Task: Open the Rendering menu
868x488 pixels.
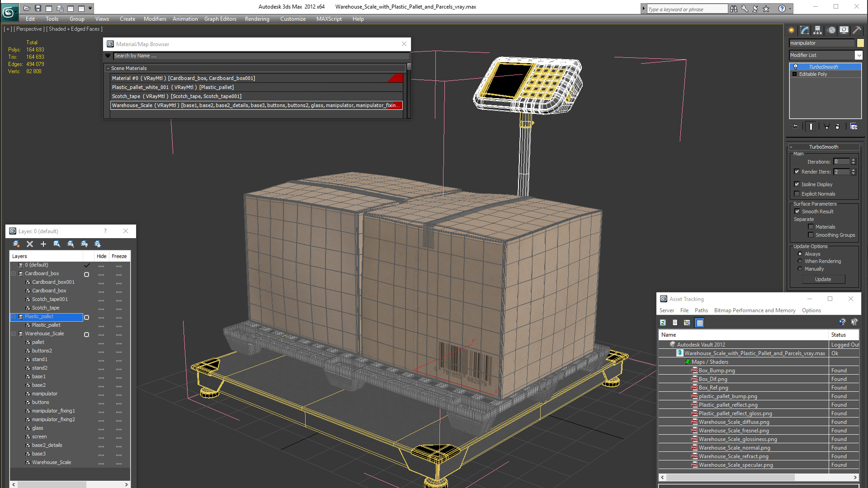Action: coord(257,19)
